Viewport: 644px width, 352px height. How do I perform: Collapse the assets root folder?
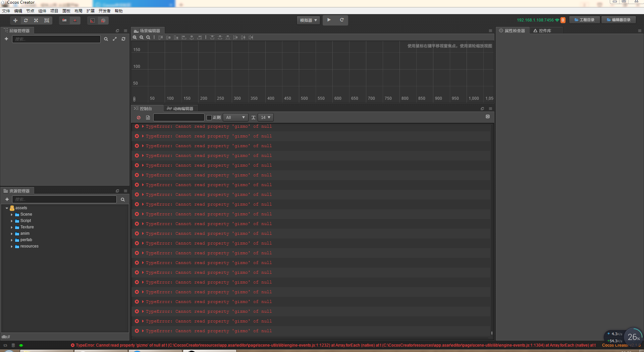tap(7, 208)
